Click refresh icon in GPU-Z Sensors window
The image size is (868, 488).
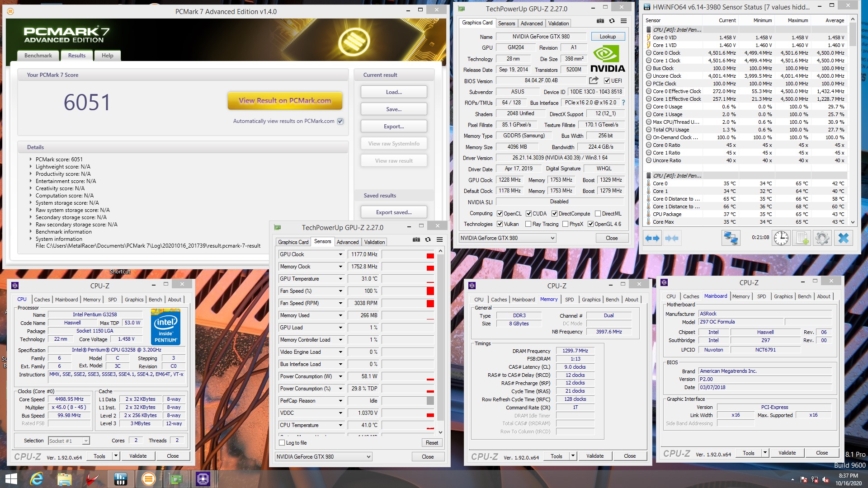pyautogui.click(x=428, y=239)
